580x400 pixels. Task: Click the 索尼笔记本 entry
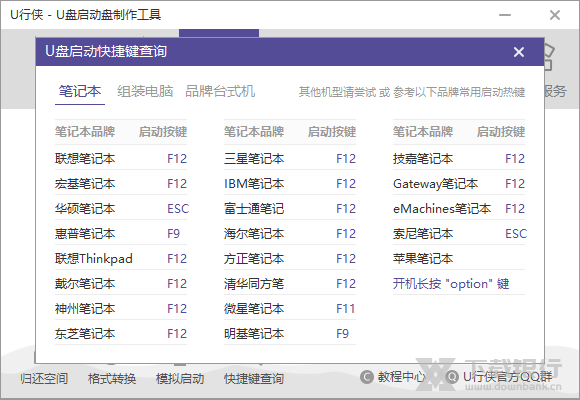(423, 233)
